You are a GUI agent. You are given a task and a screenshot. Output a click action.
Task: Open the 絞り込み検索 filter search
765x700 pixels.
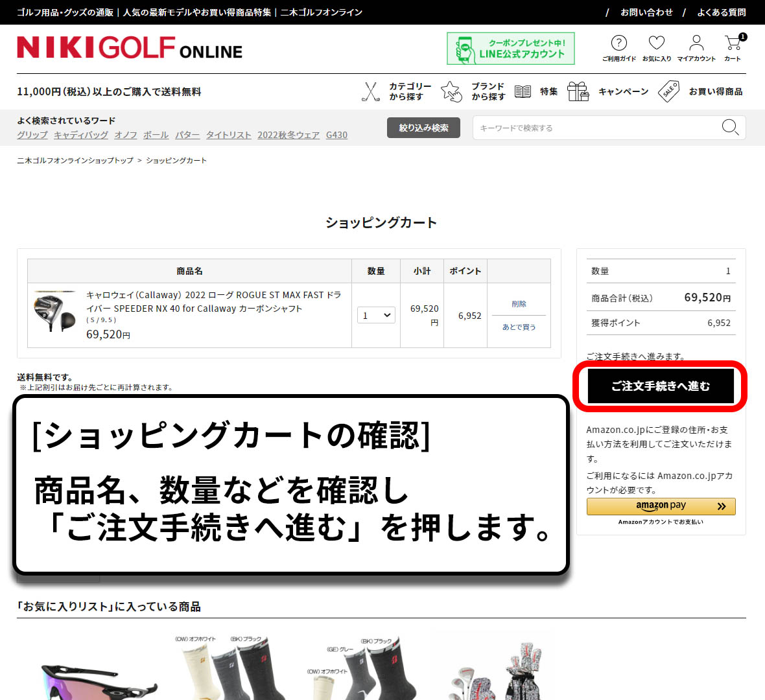point(423,128)
